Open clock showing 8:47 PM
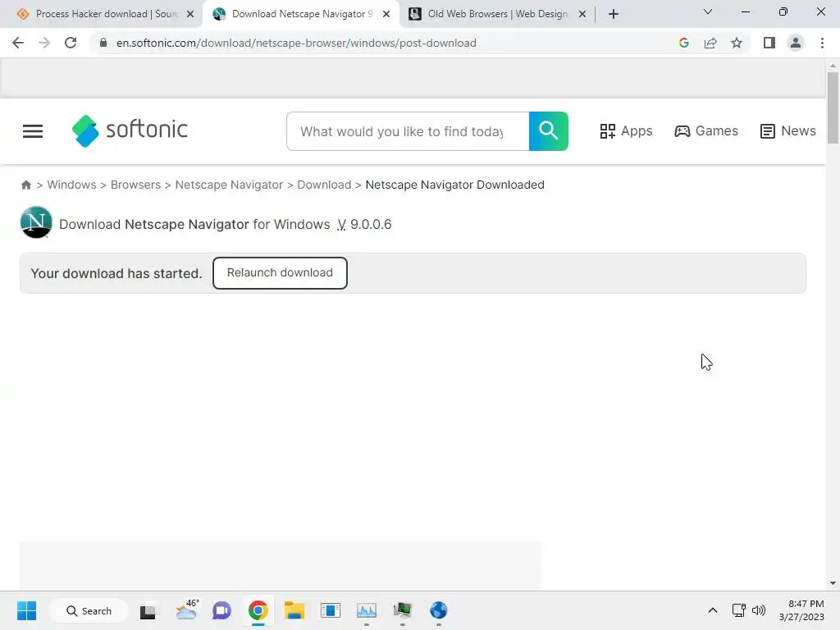Image resolution: width=840 pixels, height=630 pixels. pos(801,610)
